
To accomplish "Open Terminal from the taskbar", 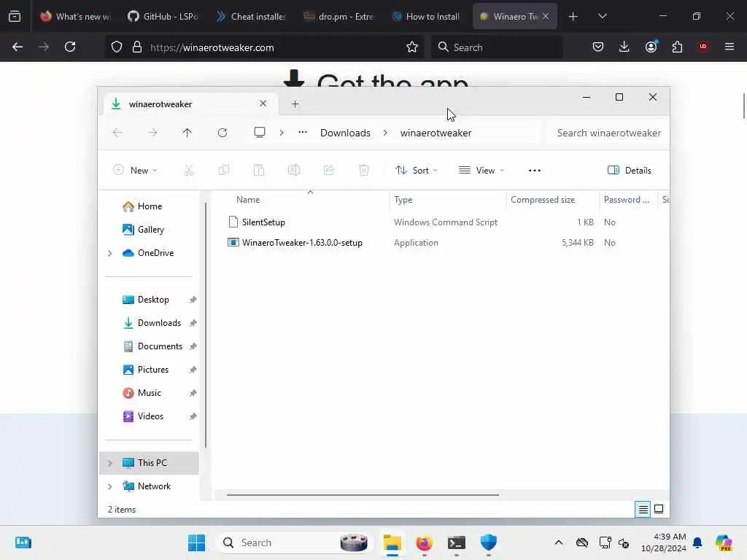I will pos(457,542).
